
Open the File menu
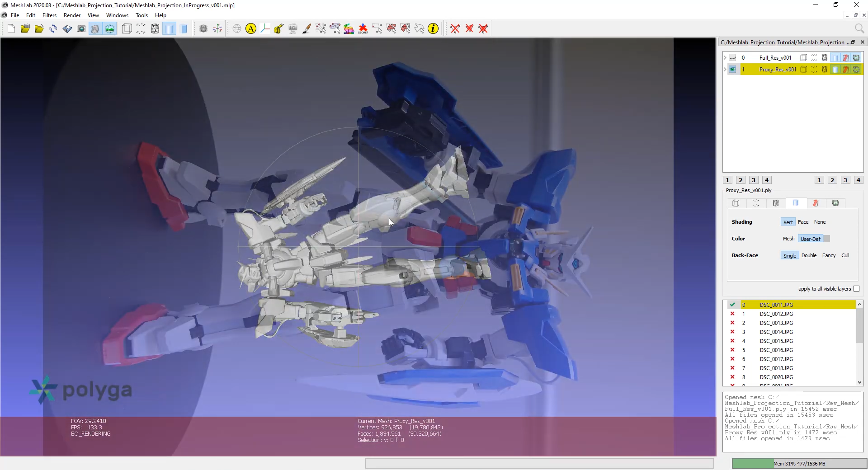pyautogui.click(x=15, y=15)
